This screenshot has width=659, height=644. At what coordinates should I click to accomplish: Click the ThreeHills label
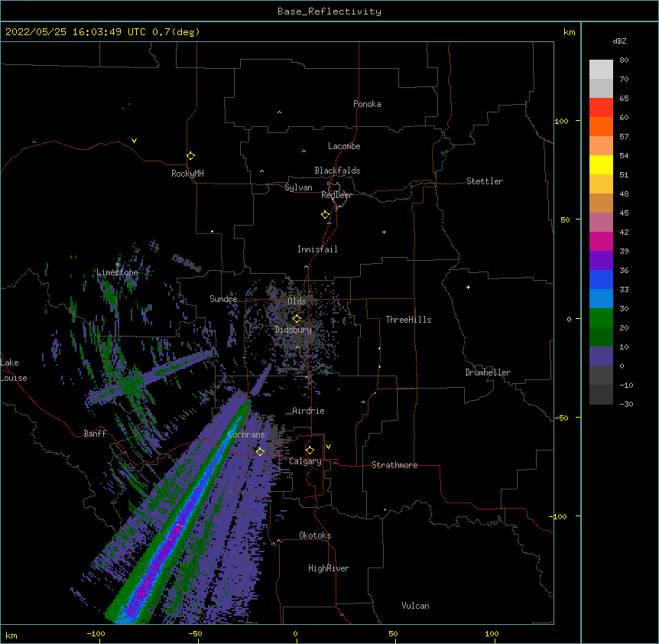pos(408,320)
